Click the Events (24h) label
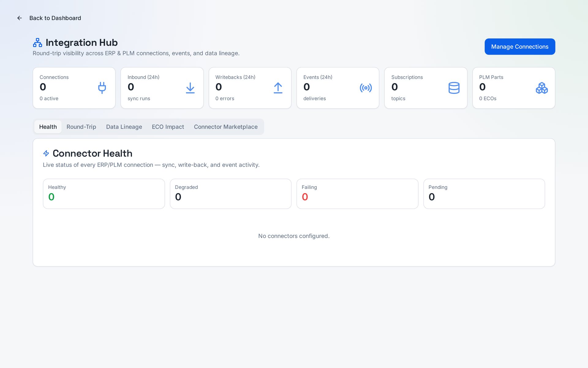Image resolution: width=588 pixels, height=368 pixels. click(318, 77)
